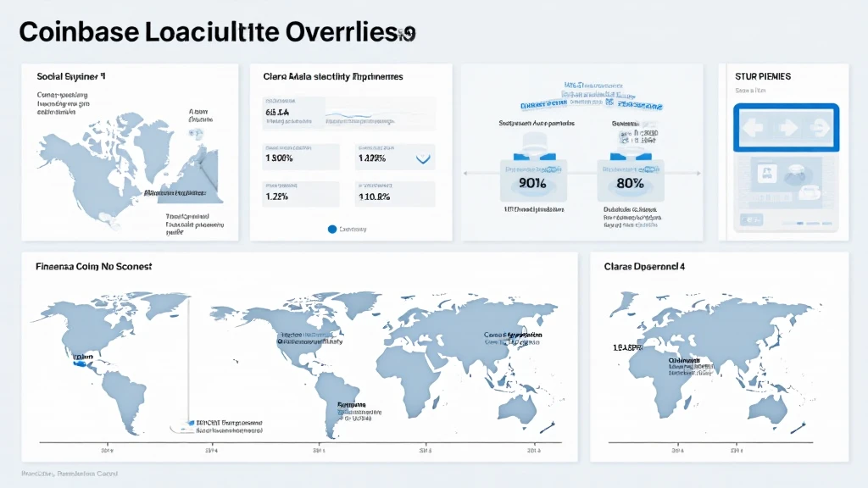Click the left arrow icon in STUR PIEMIES panel
The width and height of the screenshot is (868, 488).
[x=753, y=129]
